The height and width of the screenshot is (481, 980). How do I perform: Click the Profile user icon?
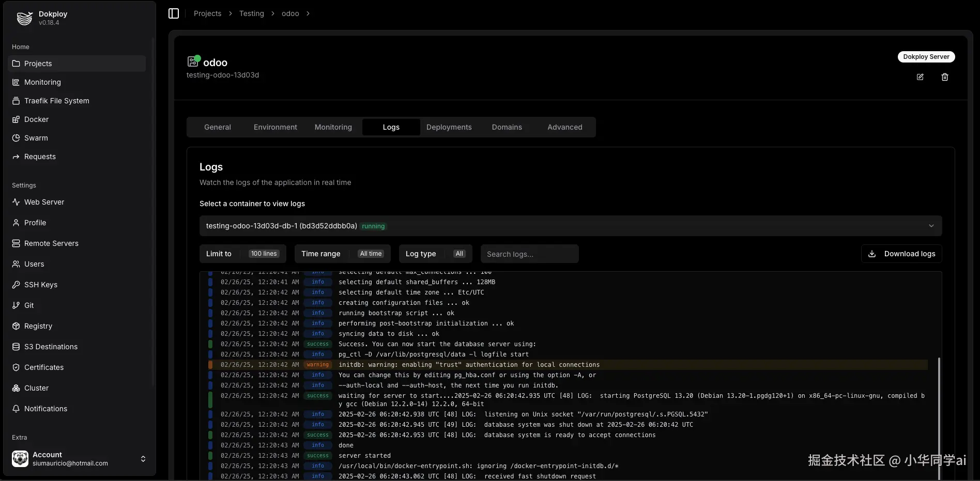(16, 223)
